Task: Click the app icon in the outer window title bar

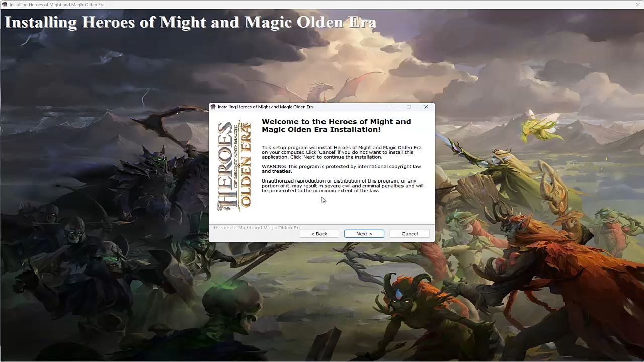Action: coord(5,5)
